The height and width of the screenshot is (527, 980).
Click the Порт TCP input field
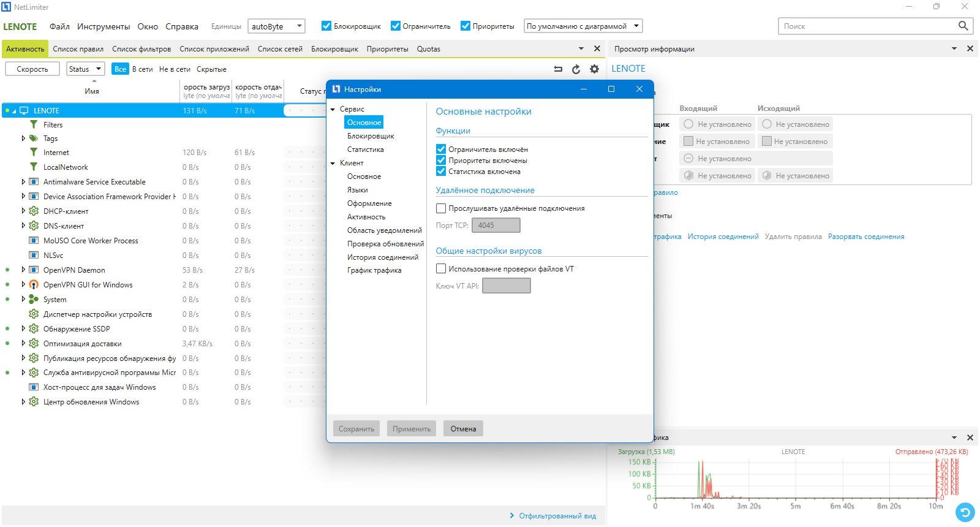(x=496, y=225)
